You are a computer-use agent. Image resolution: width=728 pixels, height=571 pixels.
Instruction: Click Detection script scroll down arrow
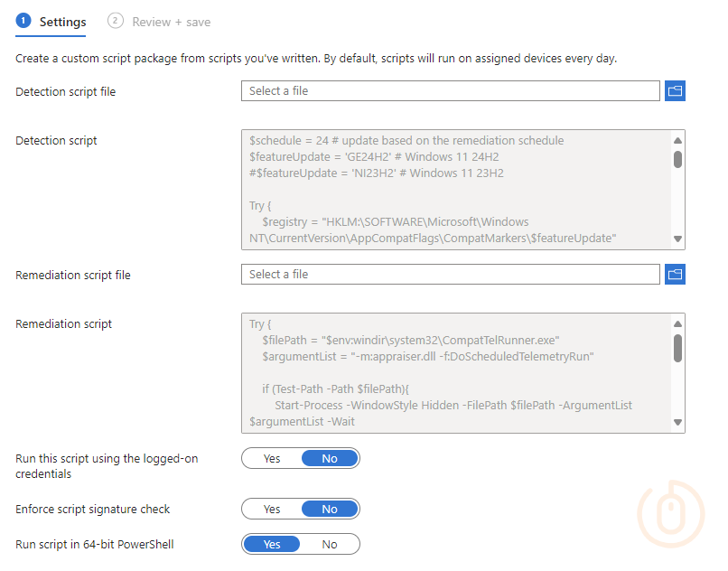677,239
